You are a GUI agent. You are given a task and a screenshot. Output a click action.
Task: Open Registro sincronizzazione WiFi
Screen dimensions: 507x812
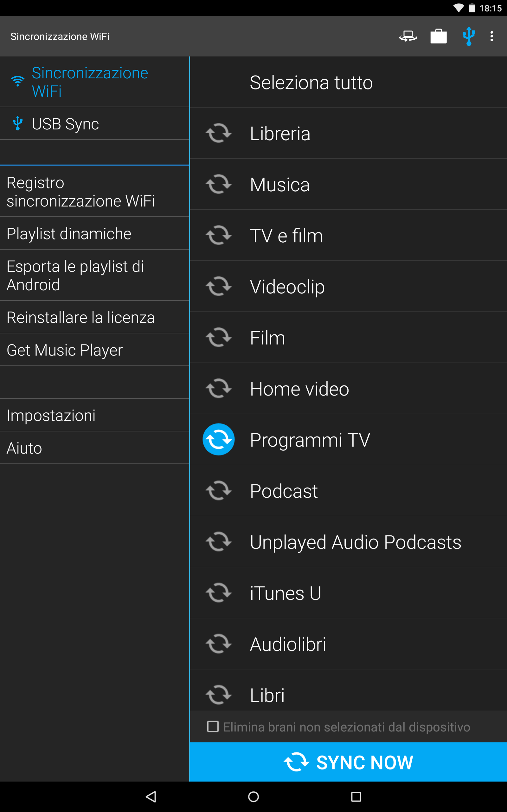[x=80, y=192]
